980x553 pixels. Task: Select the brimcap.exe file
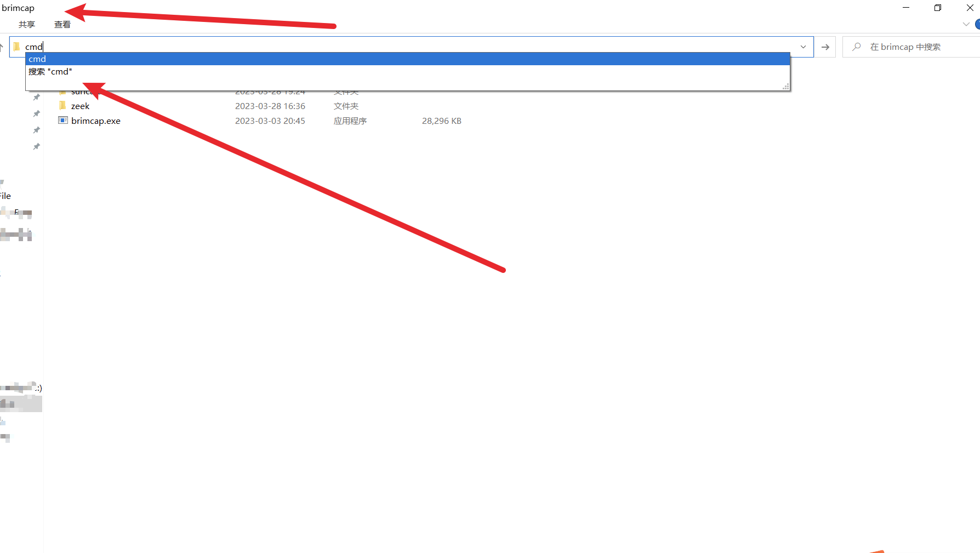(96, 121)
